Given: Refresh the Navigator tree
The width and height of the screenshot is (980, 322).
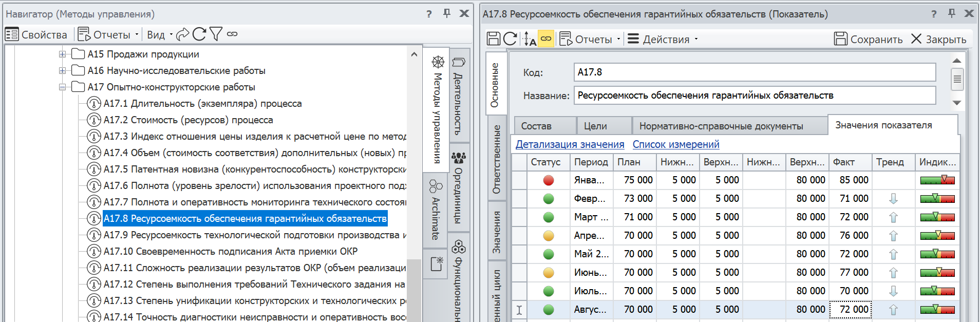Looking at the screenshot, I should [199, 34].
